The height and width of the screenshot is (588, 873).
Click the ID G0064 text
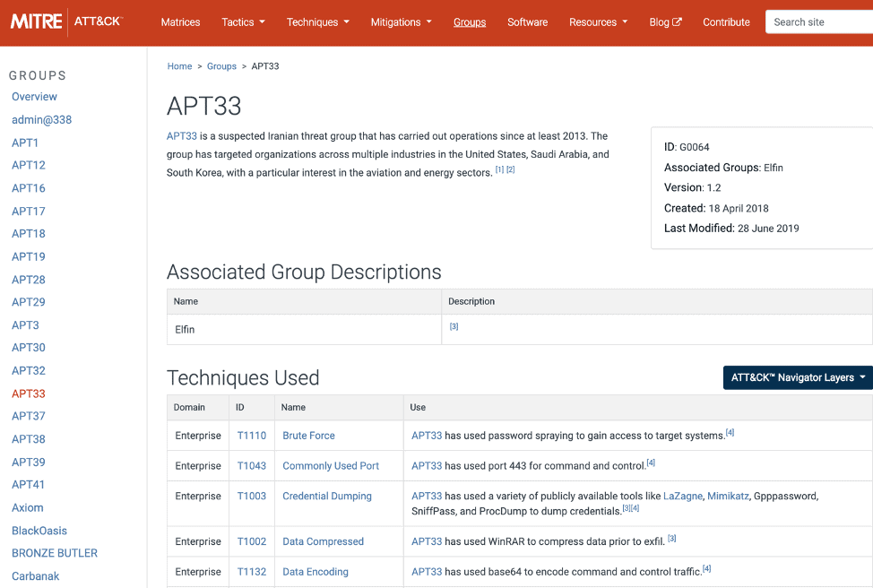[x=687, y=147]
